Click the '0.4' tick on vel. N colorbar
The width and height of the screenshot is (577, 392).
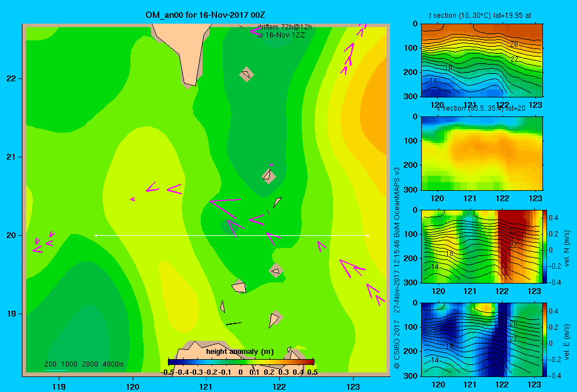click(x=553, y=218)
